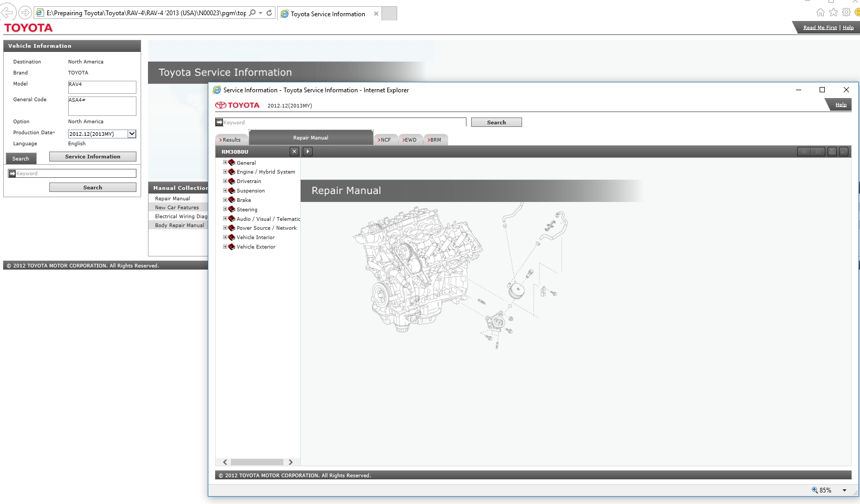Click the return arrow icon in viewer toolbar

(x=844, y=152)
